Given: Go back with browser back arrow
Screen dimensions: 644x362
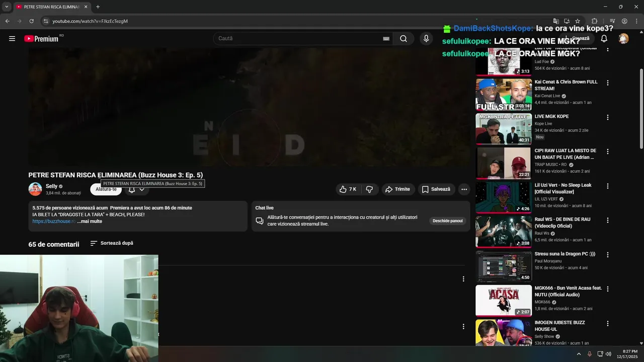Looking at the screenshot, I should [x=7, y=21].
